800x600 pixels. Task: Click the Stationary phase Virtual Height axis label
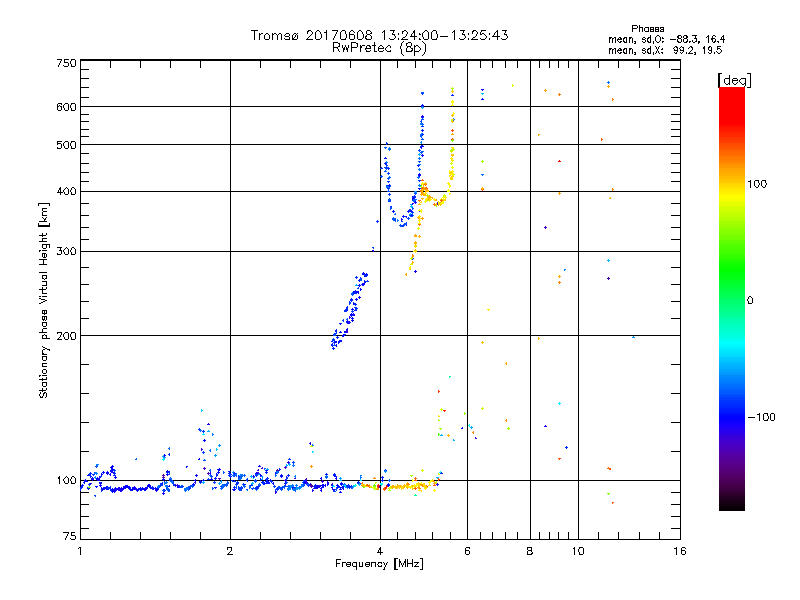pos(44,300)
